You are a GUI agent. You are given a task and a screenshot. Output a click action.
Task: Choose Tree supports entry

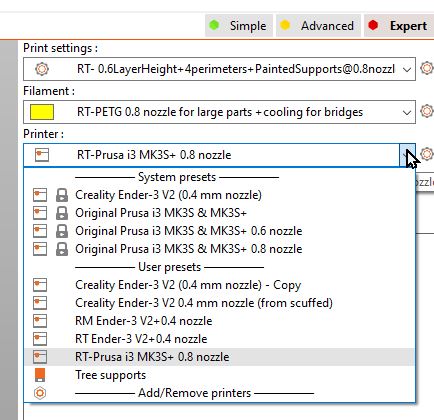[220, 375]
